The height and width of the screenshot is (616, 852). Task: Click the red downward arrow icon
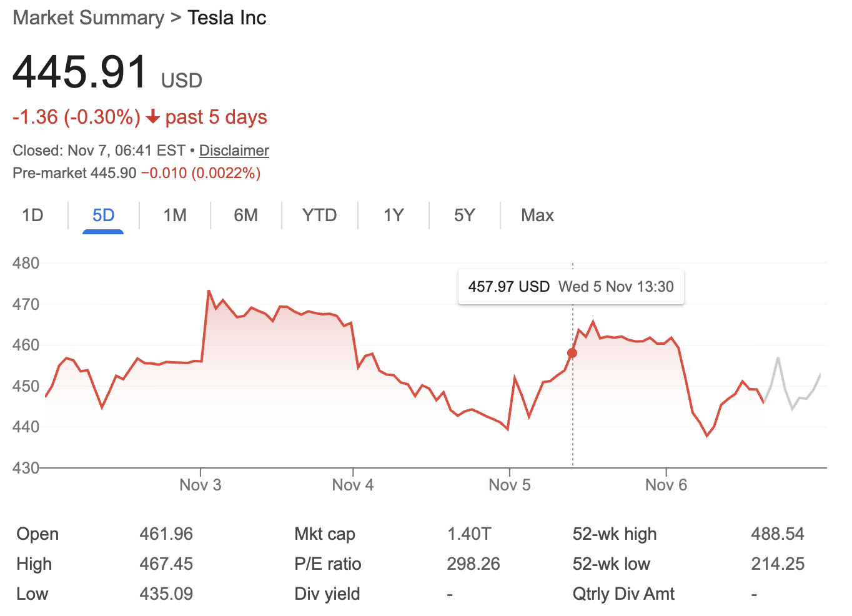(x=152, y=117)
